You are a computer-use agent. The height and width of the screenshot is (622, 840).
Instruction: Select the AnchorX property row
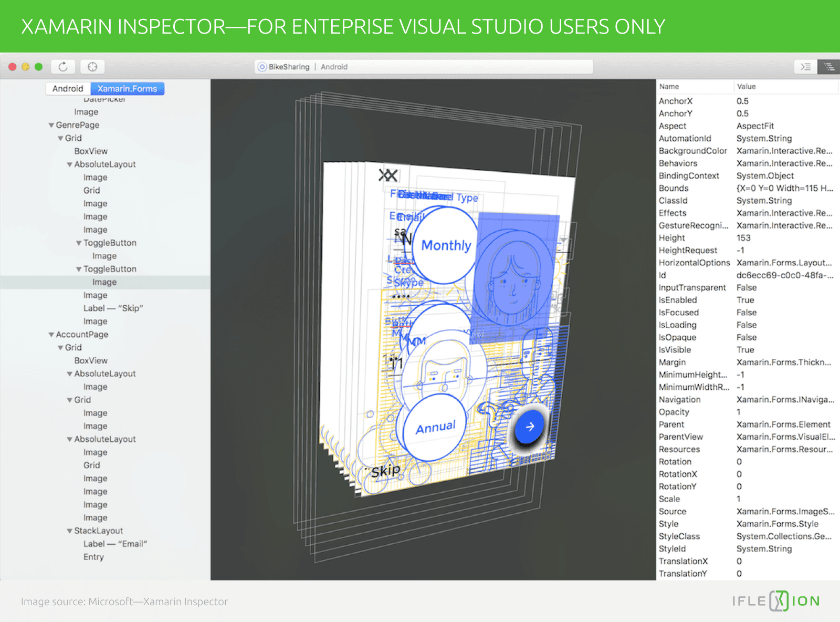[x=748, y=101]
